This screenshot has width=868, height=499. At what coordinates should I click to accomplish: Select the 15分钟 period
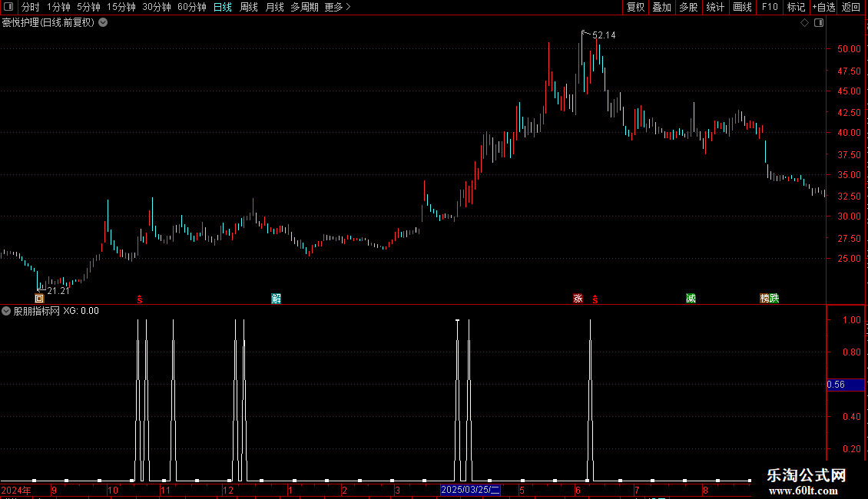coord(121,7)
